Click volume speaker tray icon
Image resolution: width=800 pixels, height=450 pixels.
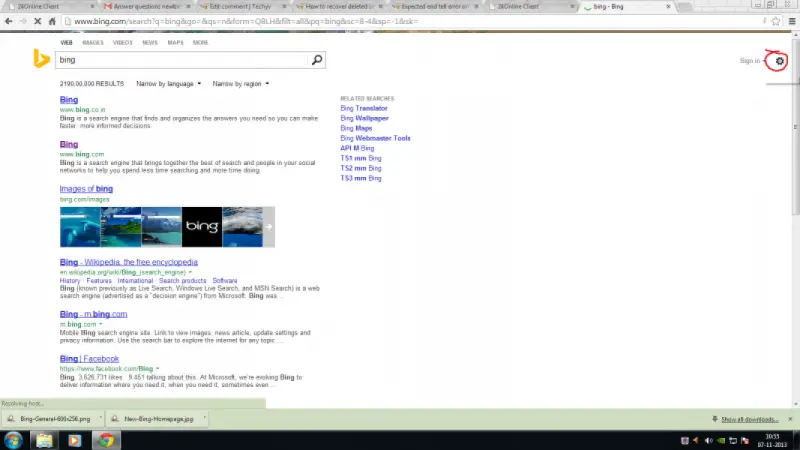point(708,440)
